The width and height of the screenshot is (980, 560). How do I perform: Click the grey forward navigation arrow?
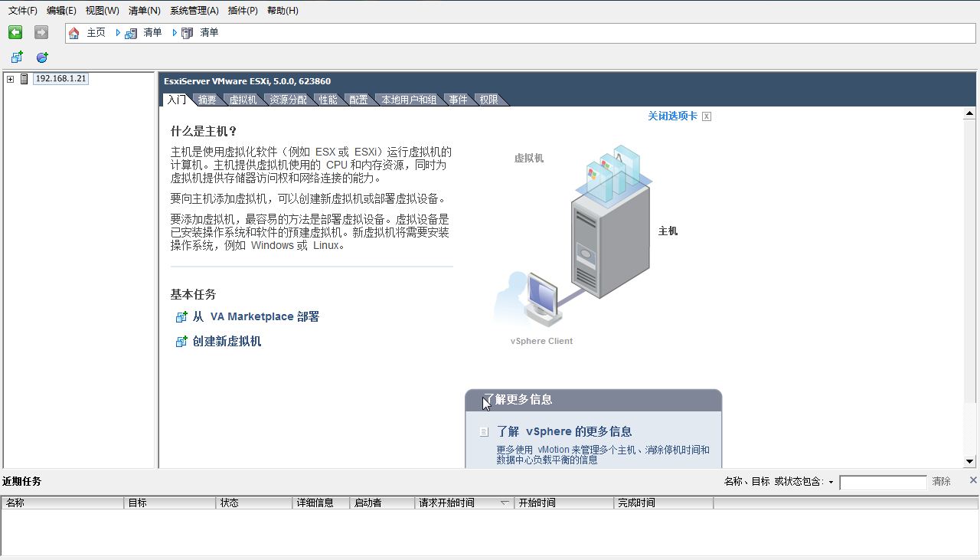click(41, 32)
